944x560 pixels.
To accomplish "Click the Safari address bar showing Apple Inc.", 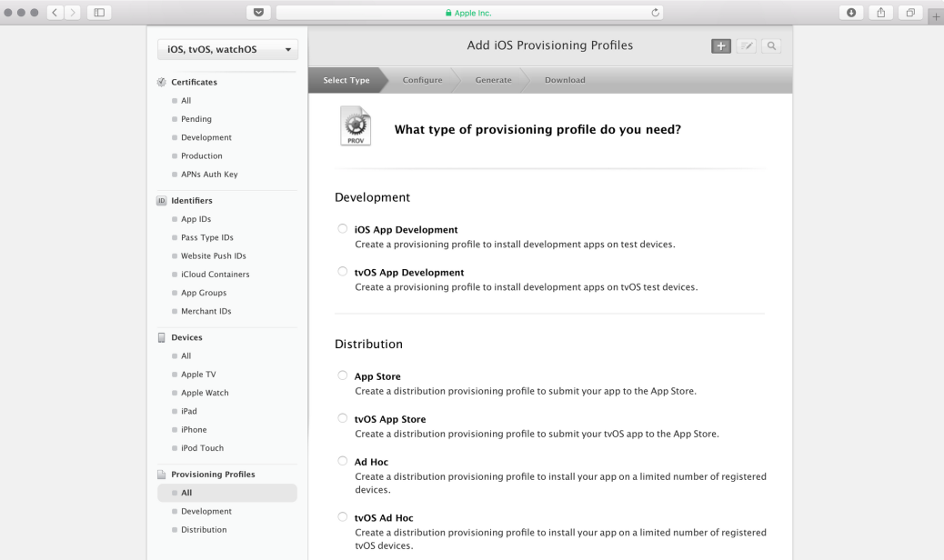I will point(469,13).
